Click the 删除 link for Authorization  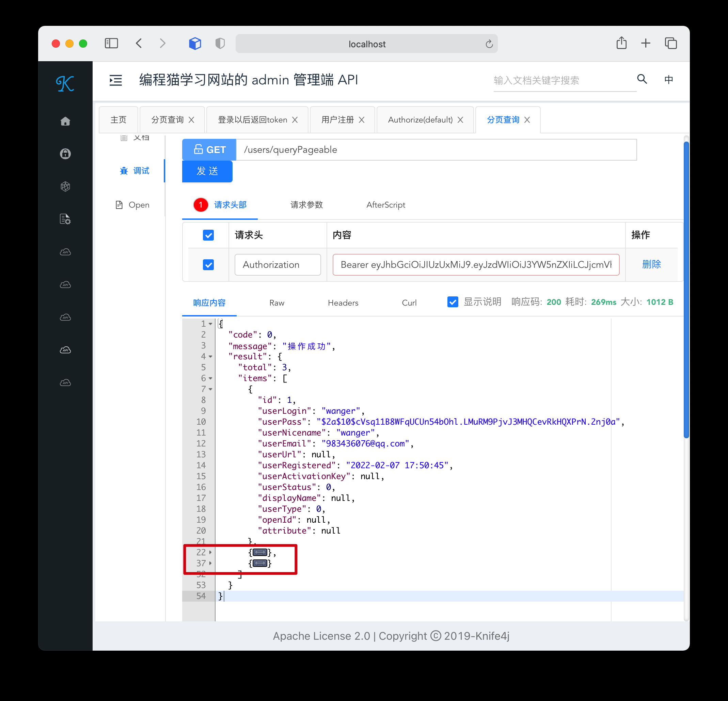point(651,264)
